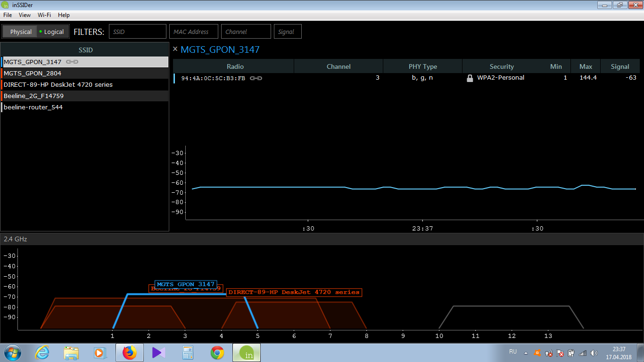This screenshot has width=644, height=362.
Task: Open Calculator from the taskbar
Action: 188,353
